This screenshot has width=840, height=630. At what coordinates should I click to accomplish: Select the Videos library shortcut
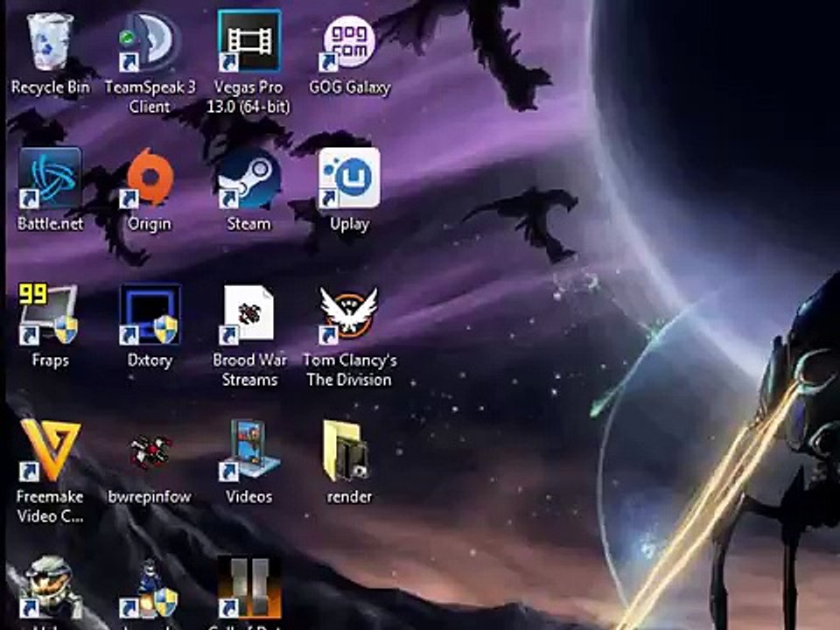point(249,451)
